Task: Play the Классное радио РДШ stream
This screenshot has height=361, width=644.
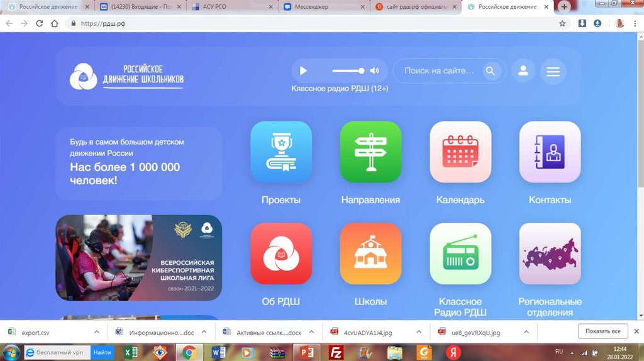Action: pyautogui.click(x=303, y=70)
